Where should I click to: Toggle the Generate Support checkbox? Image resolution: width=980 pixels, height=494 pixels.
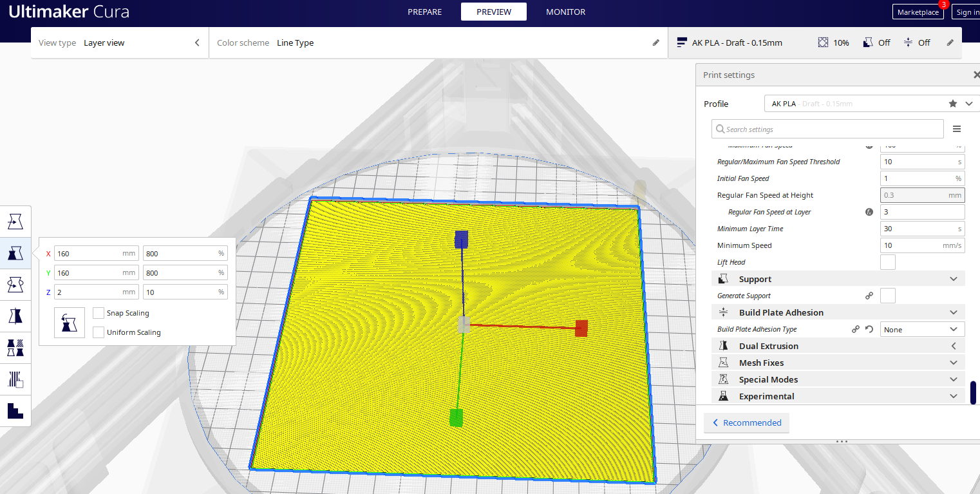click(x=888, y=296)
